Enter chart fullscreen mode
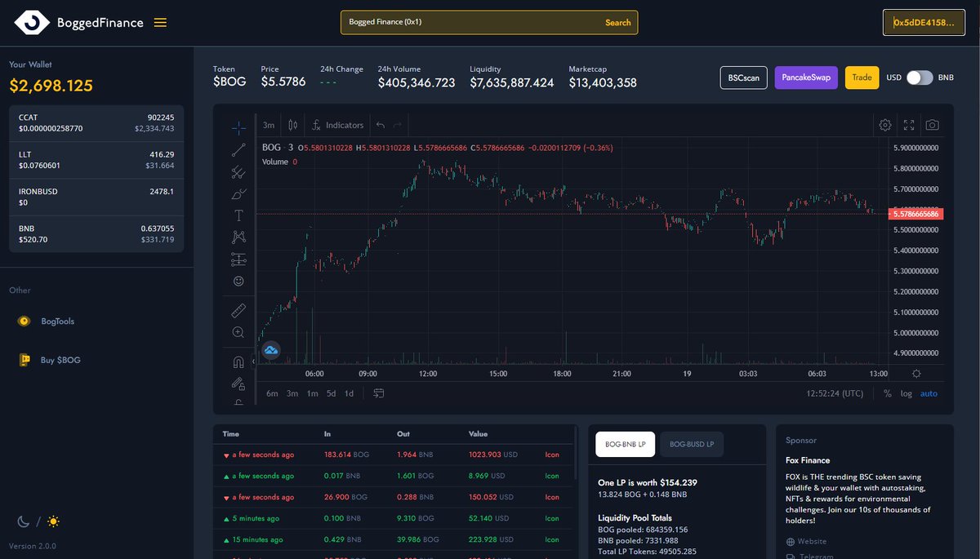 tap(909, 125)
